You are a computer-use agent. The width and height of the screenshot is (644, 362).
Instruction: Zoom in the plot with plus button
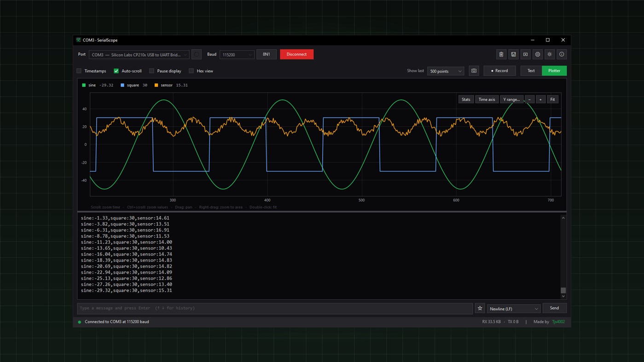(x=540, y=99)
